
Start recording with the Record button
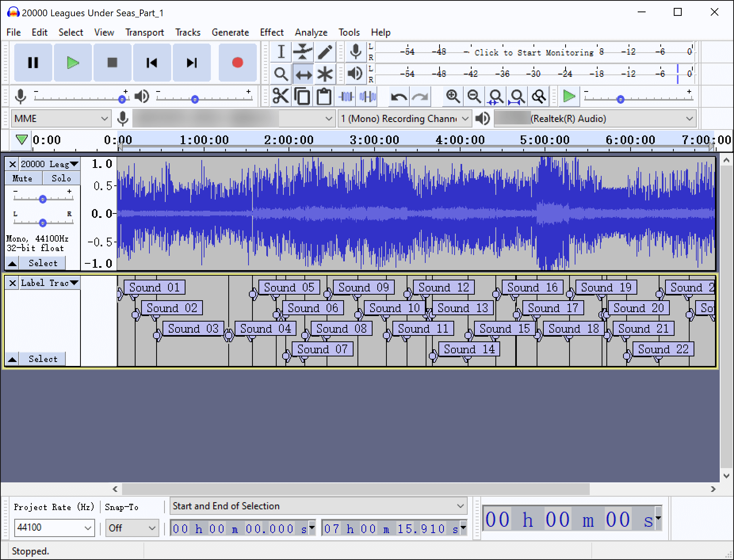click(237, 63)
